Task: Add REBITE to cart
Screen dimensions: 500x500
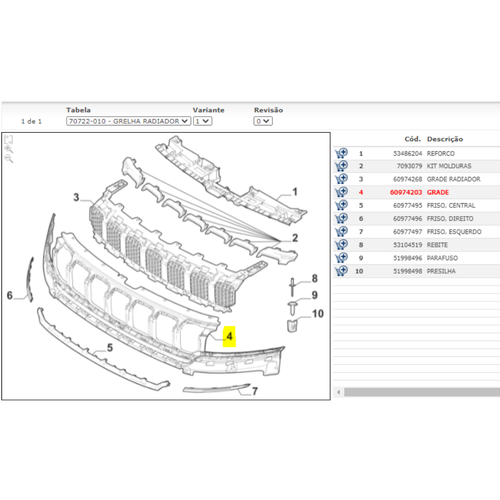Action: (341, 244)
